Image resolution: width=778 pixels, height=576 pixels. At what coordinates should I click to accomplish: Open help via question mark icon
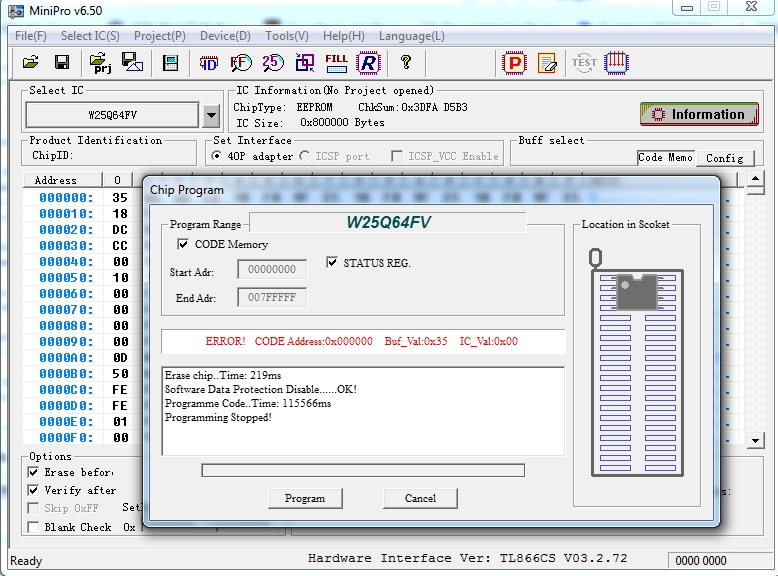tap(406, 63)
